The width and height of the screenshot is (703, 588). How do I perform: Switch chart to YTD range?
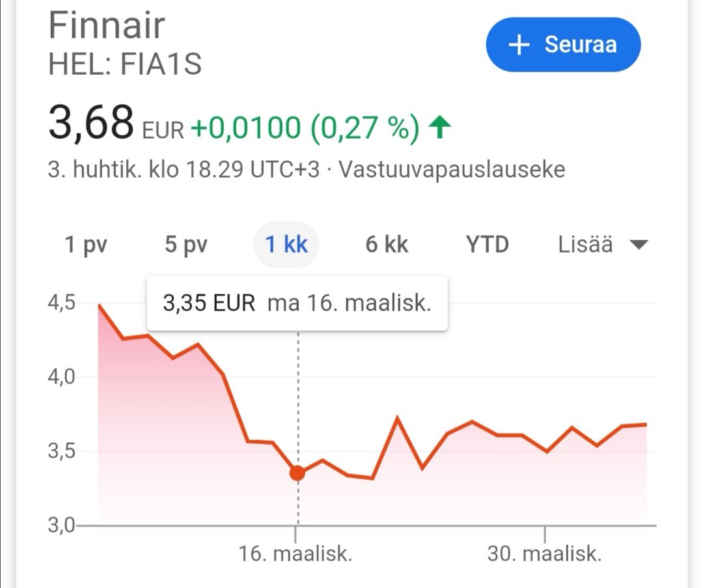(488, 245)
